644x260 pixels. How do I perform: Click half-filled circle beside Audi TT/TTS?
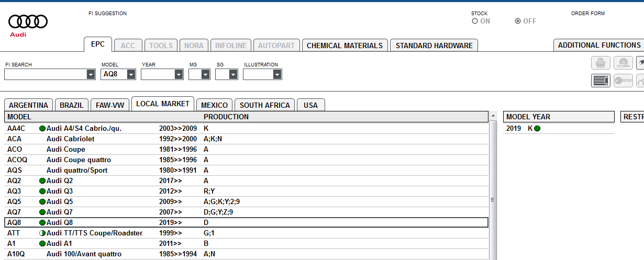(42, 233)
